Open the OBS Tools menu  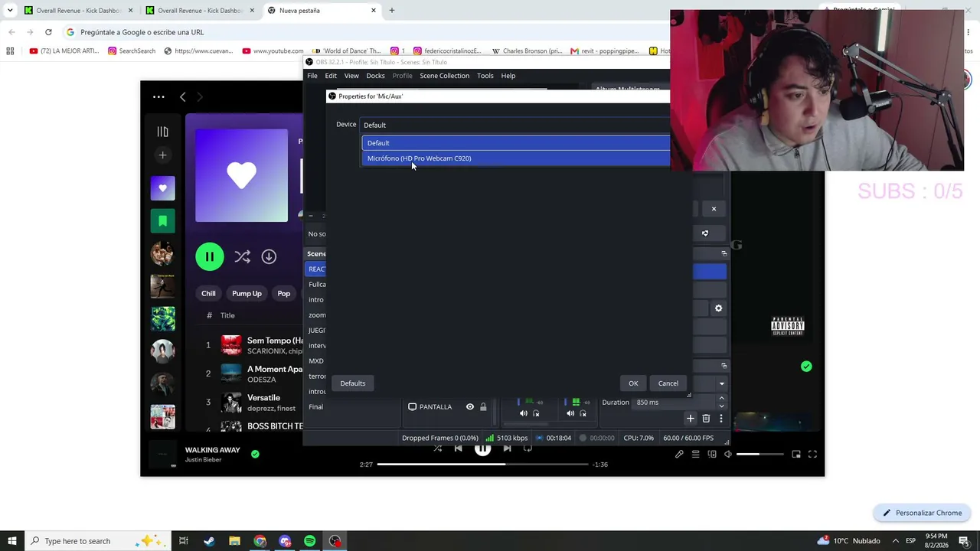[x=485, y=76]
